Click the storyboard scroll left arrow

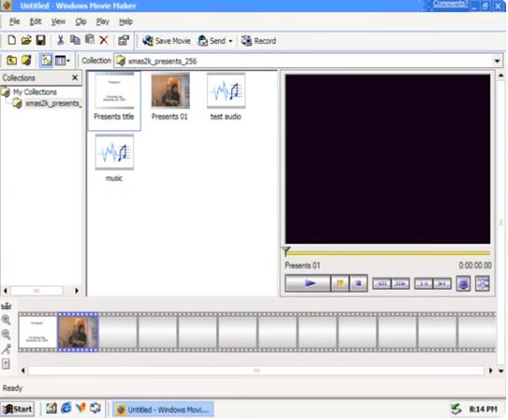tap(22, 371)
